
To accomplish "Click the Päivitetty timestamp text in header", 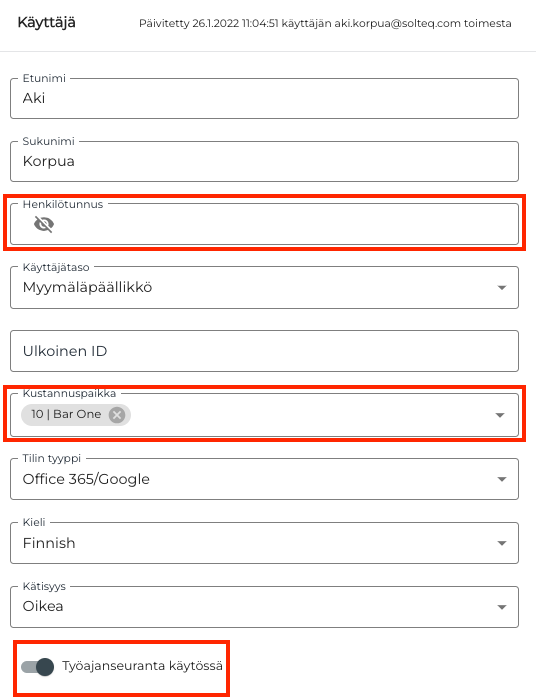I will pos(325,23).
